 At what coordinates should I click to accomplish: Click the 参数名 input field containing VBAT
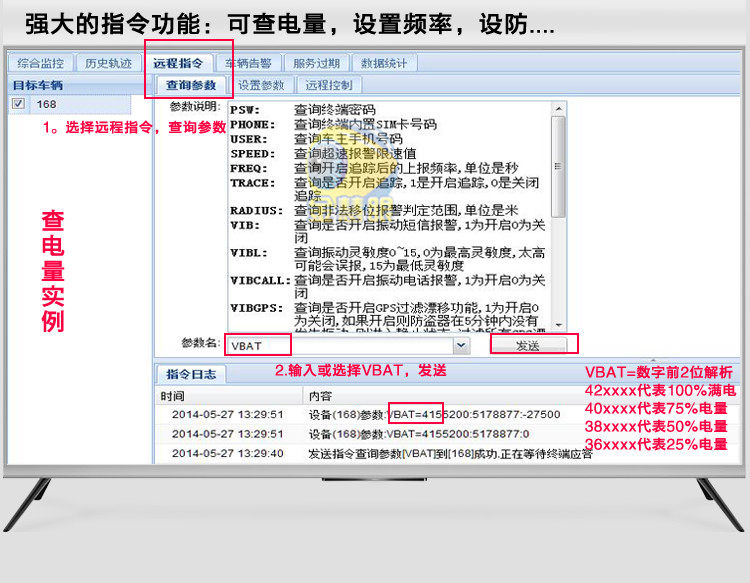pyautogui.click(x=339, y=345)
